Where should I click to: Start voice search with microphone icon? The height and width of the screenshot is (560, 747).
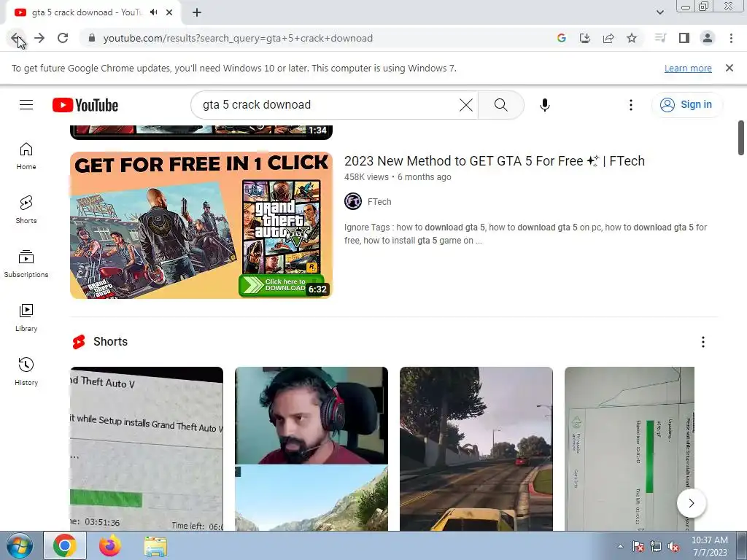tap(545, 105)
